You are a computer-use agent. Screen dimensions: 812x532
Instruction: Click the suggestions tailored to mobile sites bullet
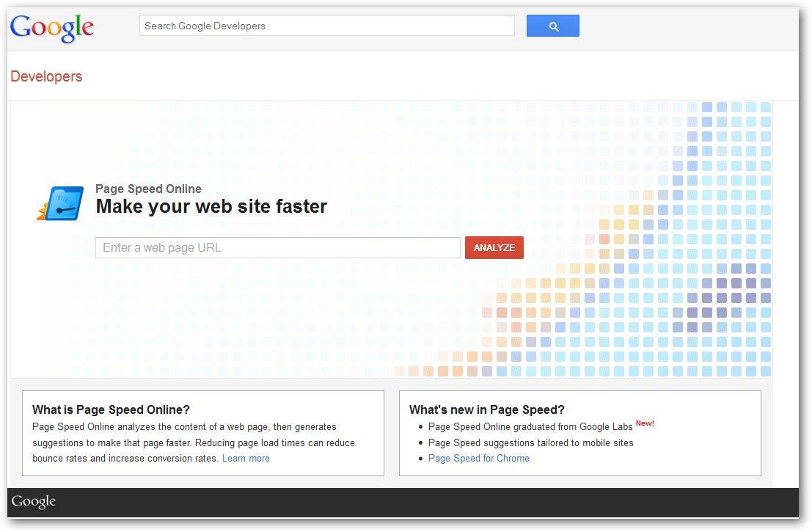coord(530,442)
